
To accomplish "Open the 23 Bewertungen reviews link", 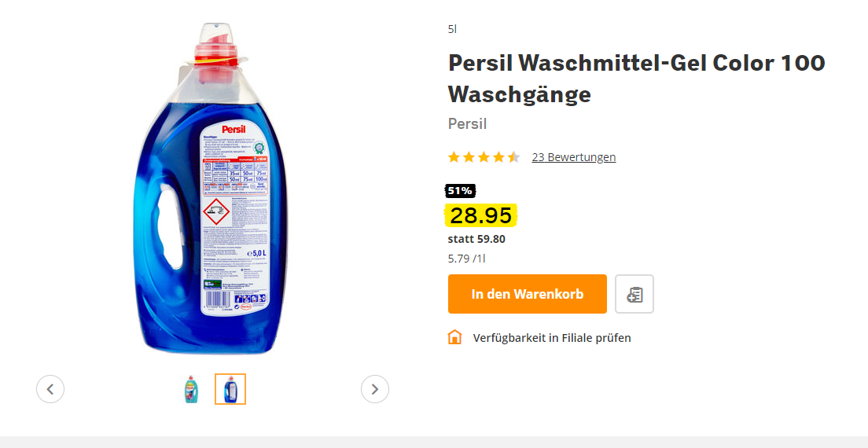I will 573,157.
